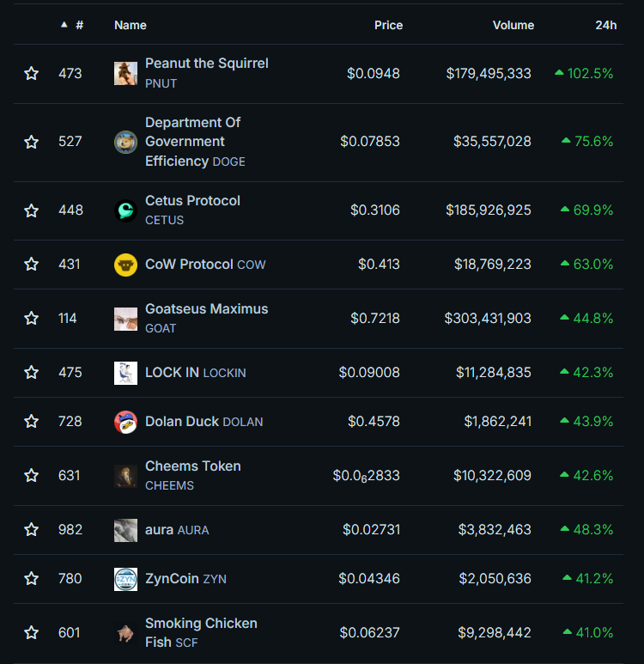The width and height of the screenshot is (644, 664).
Task: Open CoW Protocol coin link
Action: pos(205,265)
